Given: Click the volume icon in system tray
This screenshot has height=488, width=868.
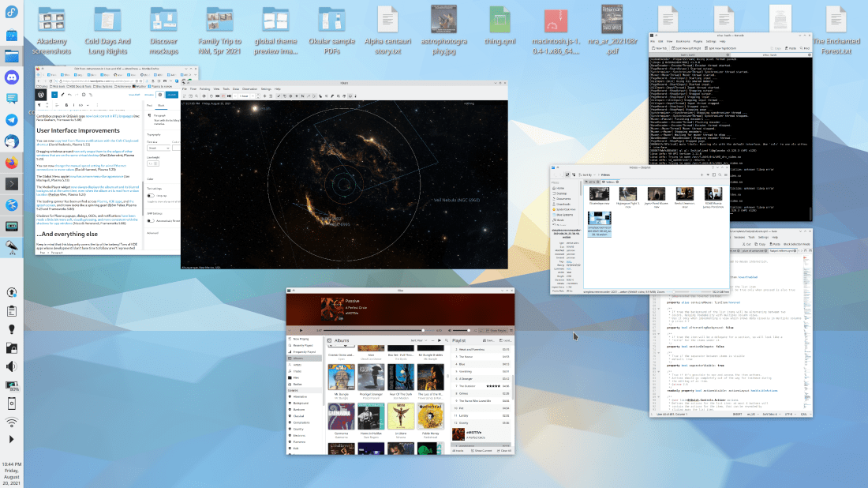Looking at the screenshot, I should (12, 366).
